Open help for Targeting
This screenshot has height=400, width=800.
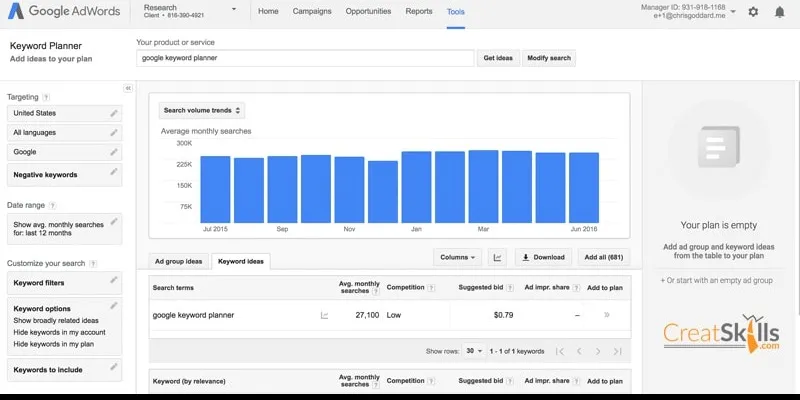[x=46, y=97]
